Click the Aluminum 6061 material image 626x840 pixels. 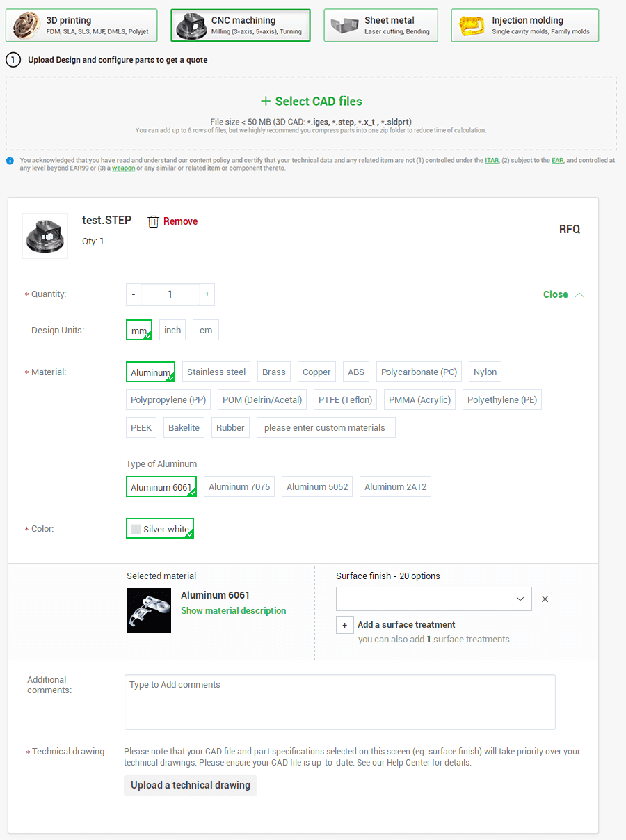(x=149, y=610)
